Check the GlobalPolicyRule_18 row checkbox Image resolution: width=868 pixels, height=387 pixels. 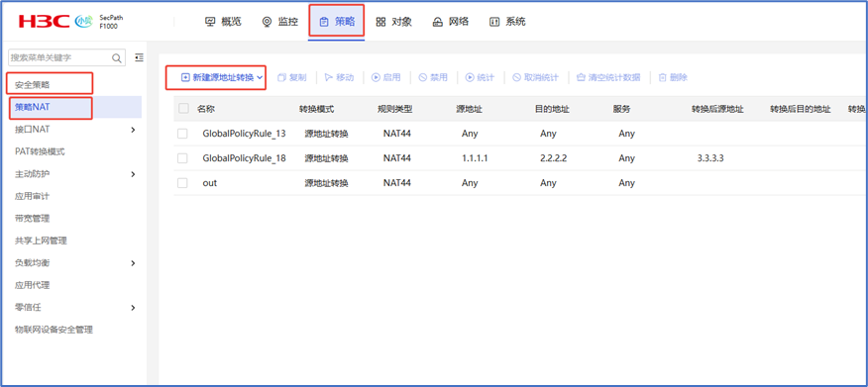(182, 158)
